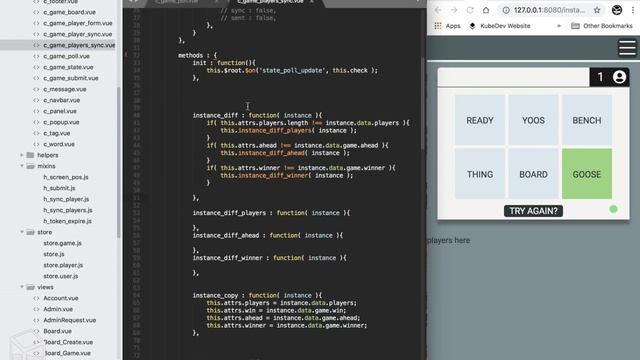Open the browser profile avatar icon
Image resolution: width=640 pixels, height=360 pixels.
tap(617, 10)
